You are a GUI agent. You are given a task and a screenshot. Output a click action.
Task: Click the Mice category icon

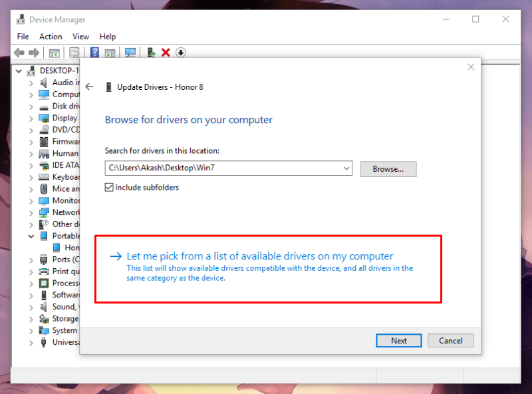[44, 189]
